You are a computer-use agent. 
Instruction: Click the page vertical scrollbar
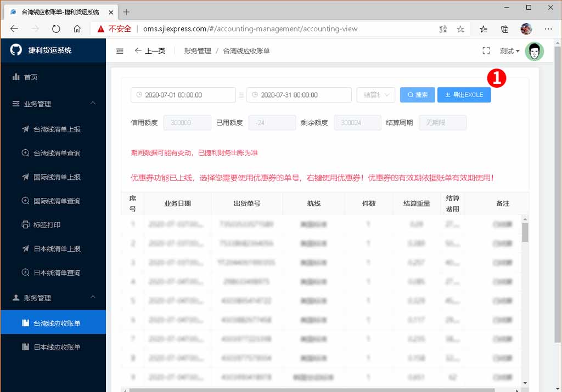558,194
